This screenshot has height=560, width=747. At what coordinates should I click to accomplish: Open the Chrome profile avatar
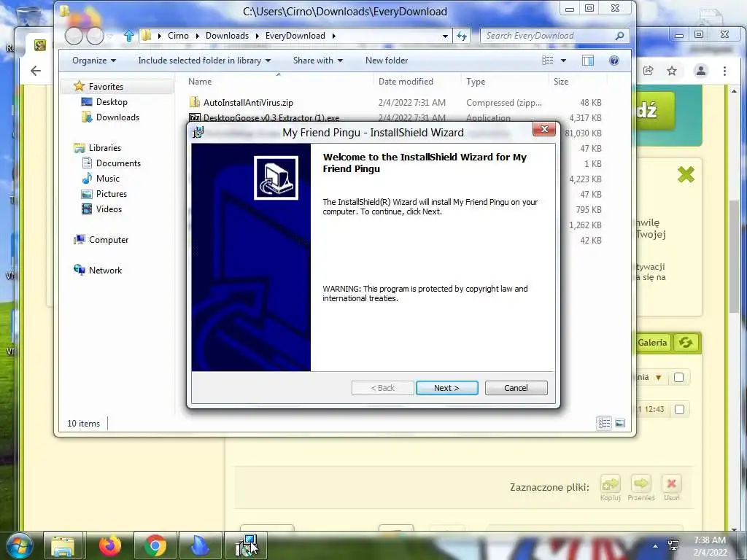tap(701, 71)
